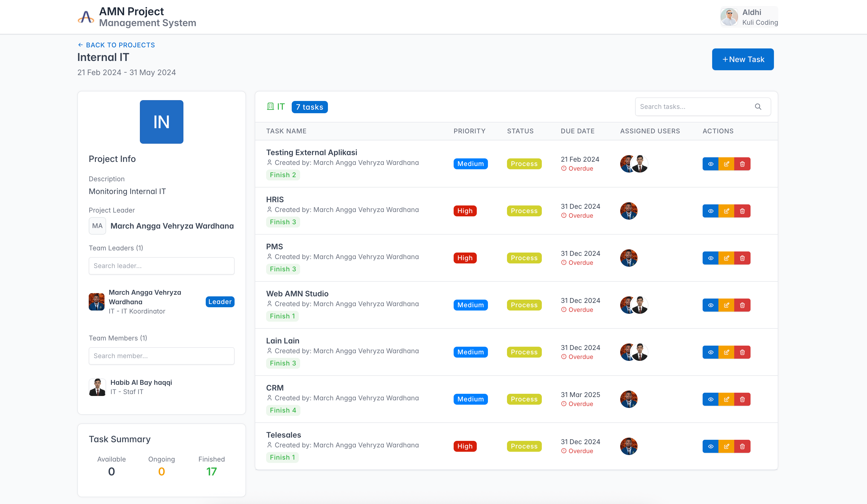Screen dimensions: 867x504
Task: Click the AMN Project logo
Action: (86, 17)
